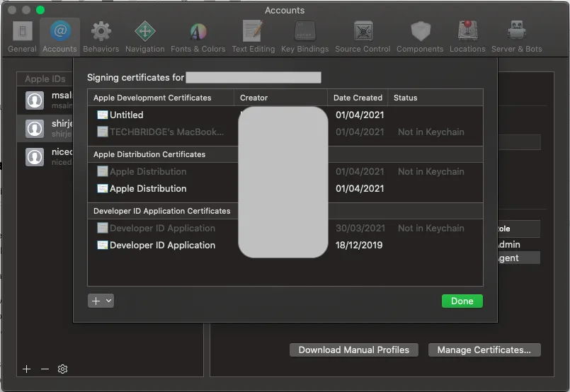Screen dimensions: 570x392
Task: Click the Untitled certificate icon
Action: [x=103, y=115]
